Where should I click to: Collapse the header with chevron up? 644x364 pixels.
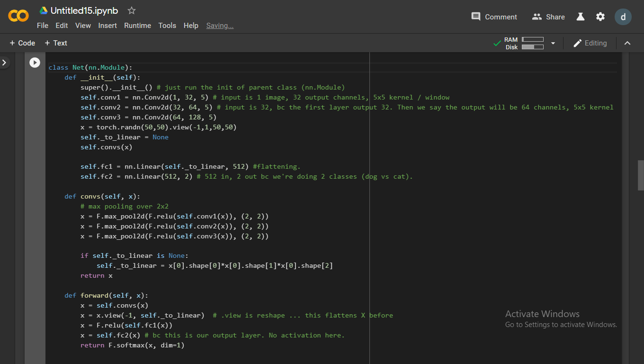(627, 43)
